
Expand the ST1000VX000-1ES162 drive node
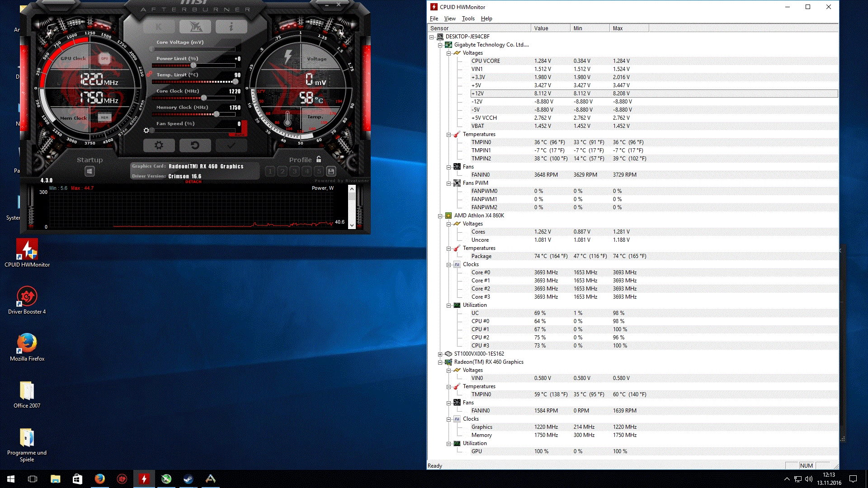pyautogui.click(x=440, y=354)
